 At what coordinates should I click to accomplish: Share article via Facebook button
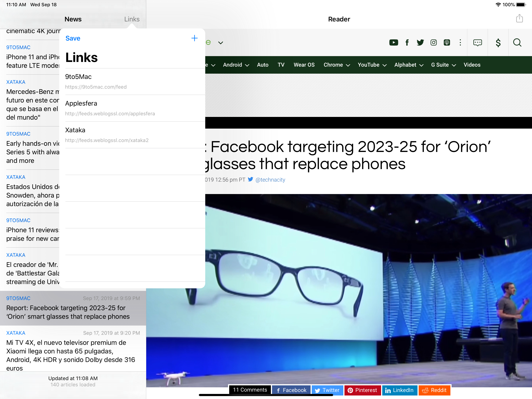tap(291, 390)
